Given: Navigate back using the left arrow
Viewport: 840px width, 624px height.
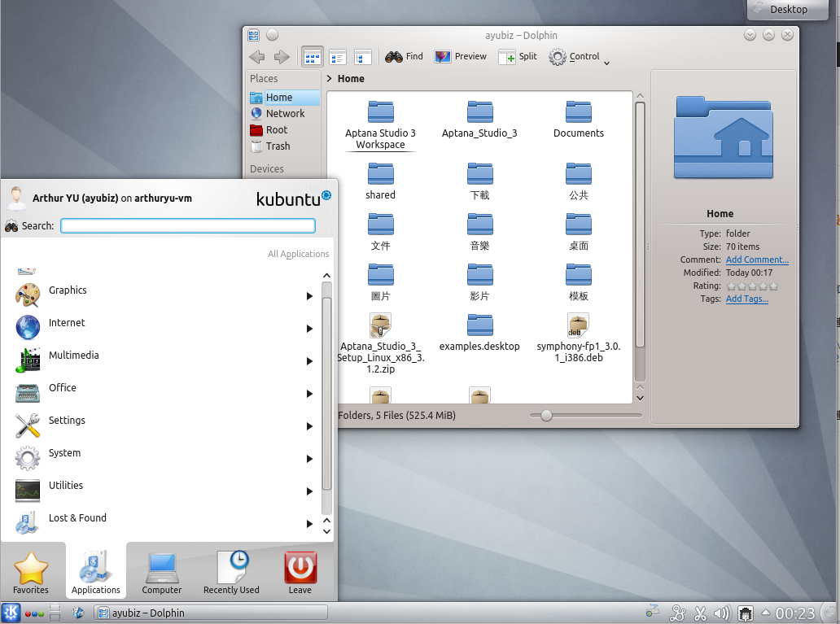Looking at the screenshot, I should (256, 57).
